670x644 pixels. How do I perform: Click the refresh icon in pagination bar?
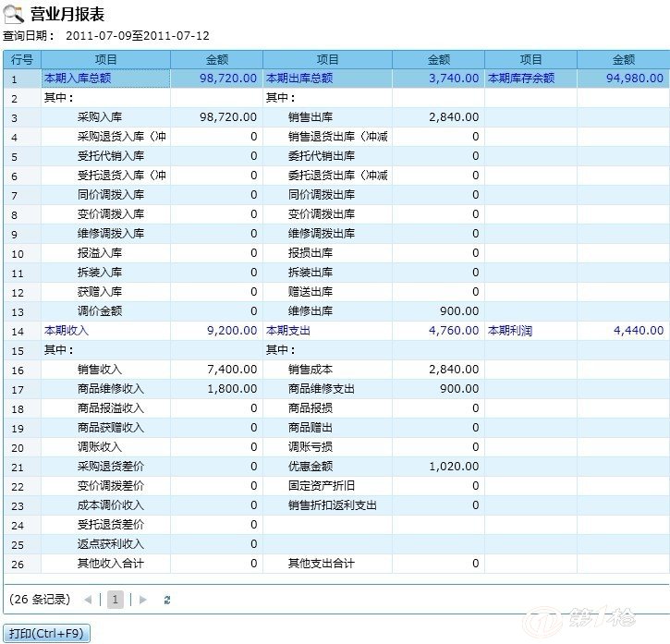[167, 600]
